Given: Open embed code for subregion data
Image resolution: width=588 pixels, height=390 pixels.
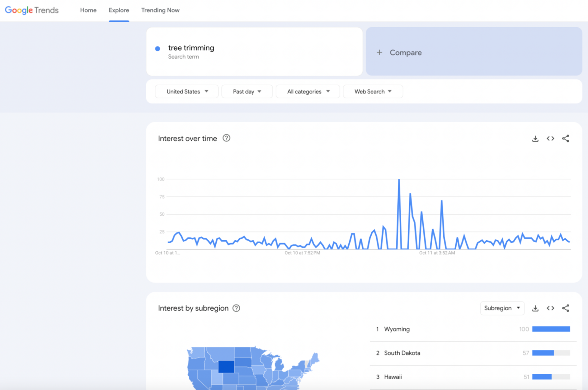Looking at the screenshot, I should [x=550, y=308].
